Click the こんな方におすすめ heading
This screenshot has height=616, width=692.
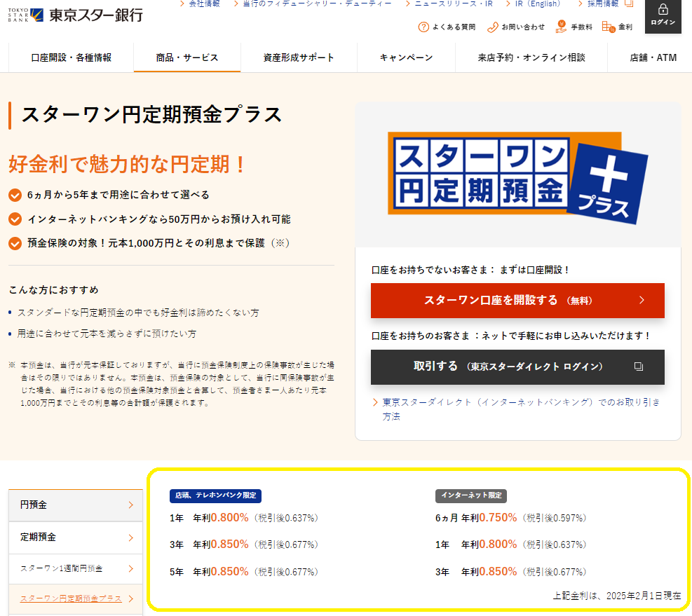(x=53, y=290)
